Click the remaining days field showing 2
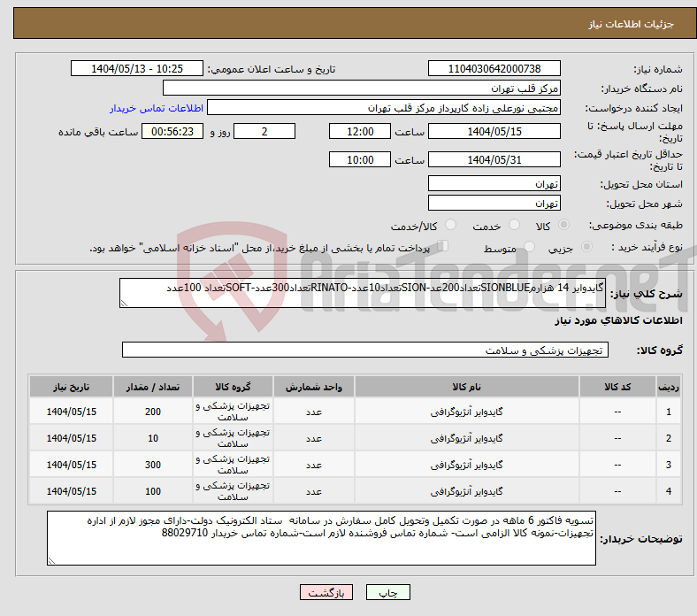 (x=264, y=131)
